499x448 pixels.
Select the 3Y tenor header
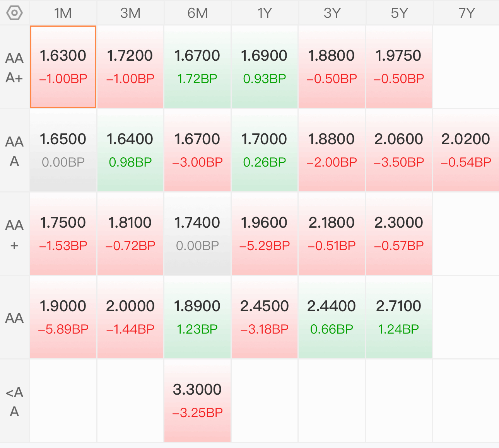(332, 13)
